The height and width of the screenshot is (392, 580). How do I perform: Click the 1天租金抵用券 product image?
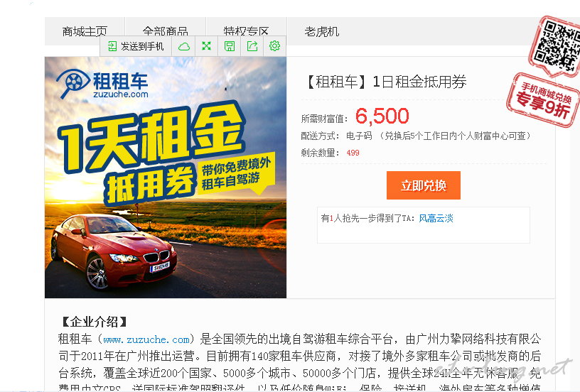coord(166,178)
